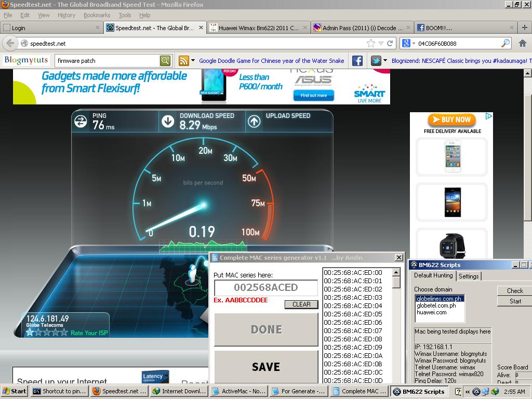This screenshot has width=532, height=399.
Task: Click the Firefox back arrow button
Action: [x=10, y=44]
